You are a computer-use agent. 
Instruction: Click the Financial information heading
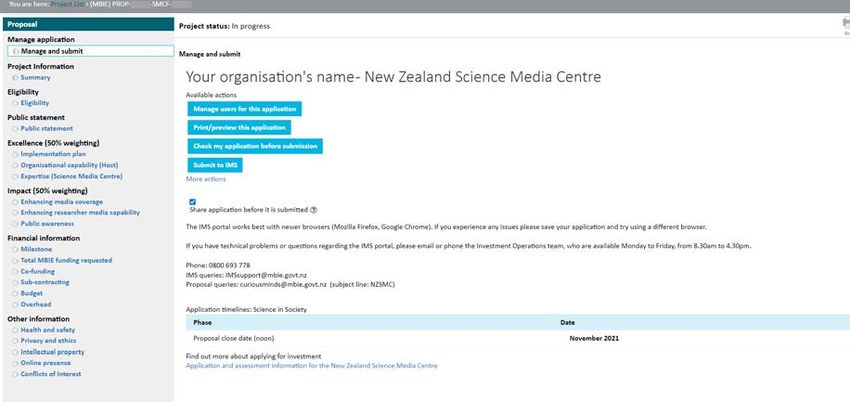(x=43, y=238)
